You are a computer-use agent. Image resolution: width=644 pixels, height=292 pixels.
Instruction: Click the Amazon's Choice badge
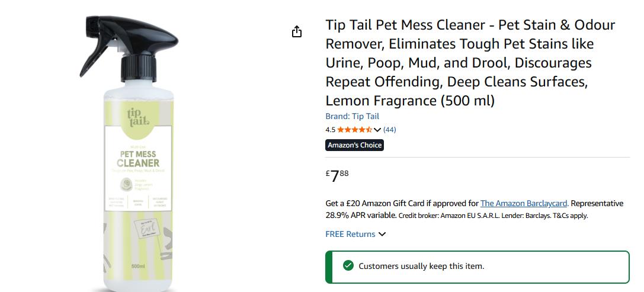(x=354, y=145)
